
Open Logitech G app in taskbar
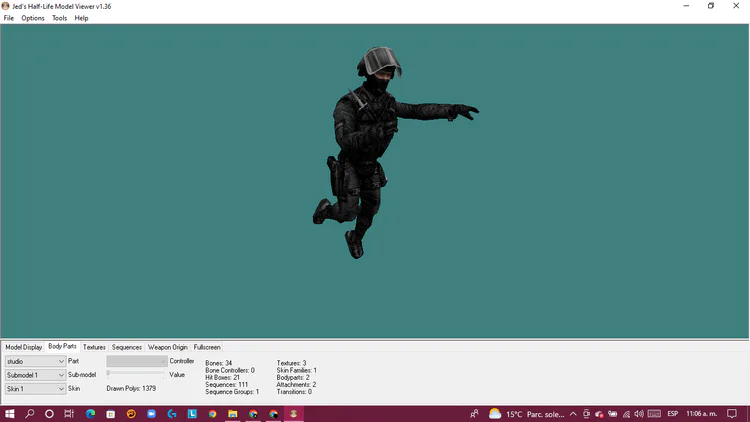(x=172, y=414)
